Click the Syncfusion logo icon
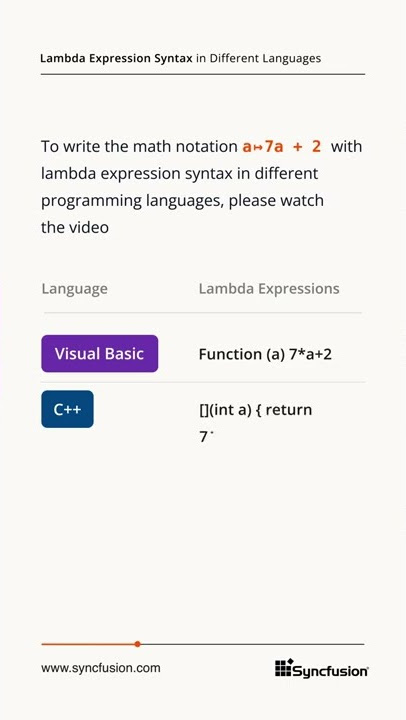406x720 pixels. [284, 668]
